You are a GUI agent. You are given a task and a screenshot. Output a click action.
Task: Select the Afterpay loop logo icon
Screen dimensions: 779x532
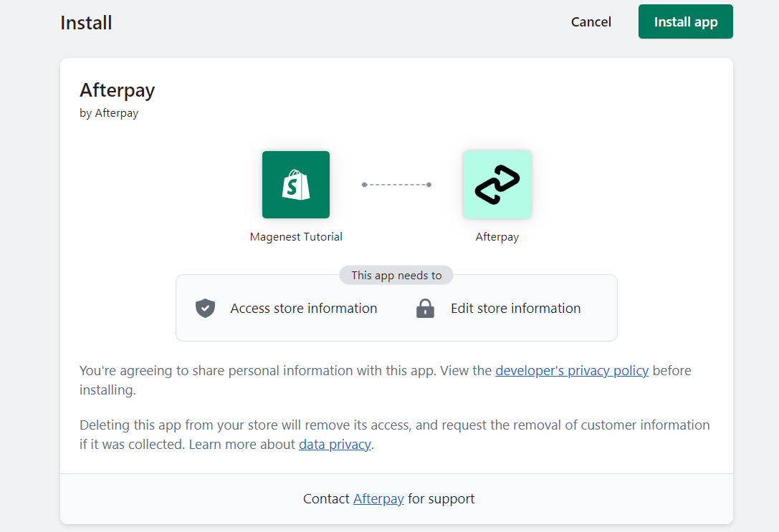click(x=497, y=184)
